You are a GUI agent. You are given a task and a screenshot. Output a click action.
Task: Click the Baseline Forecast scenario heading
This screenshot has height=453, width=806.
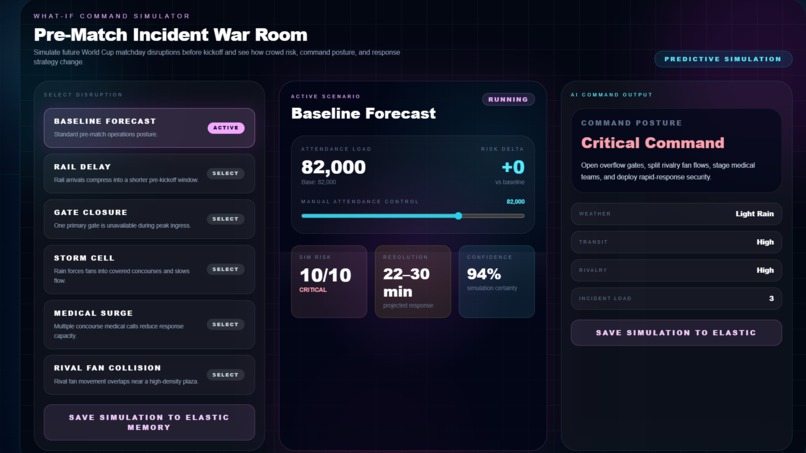[x=363, y=114]
